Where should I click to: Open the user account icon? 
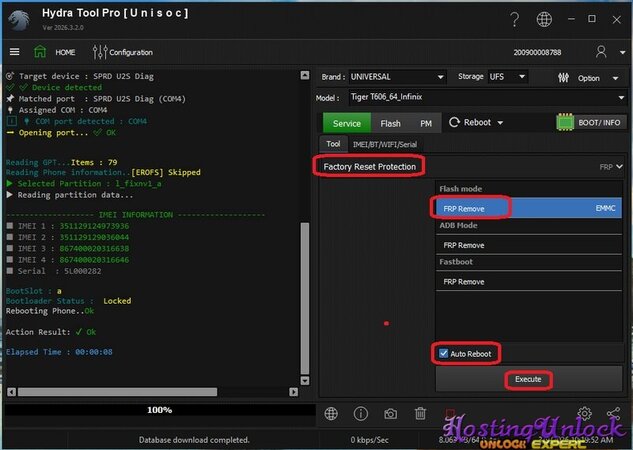tap(601, 52)
